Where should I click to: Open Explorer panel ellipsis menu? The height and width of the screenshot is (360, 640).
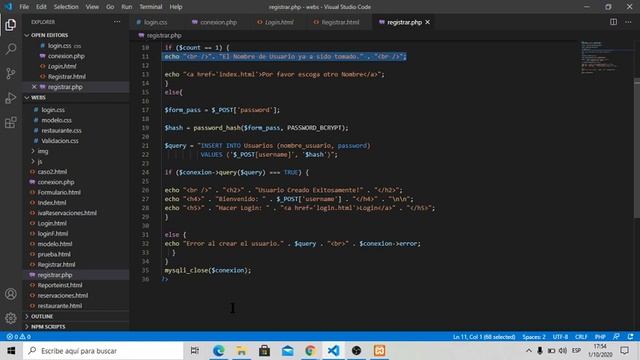pyautogui.click(x=117, y=22)
